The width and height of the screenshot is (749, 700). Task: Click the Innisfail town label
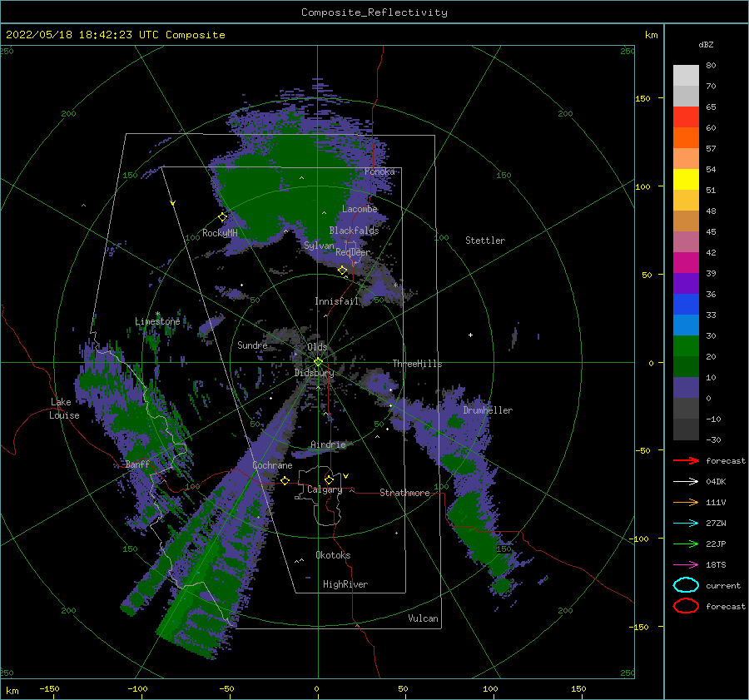click(336, 301)
